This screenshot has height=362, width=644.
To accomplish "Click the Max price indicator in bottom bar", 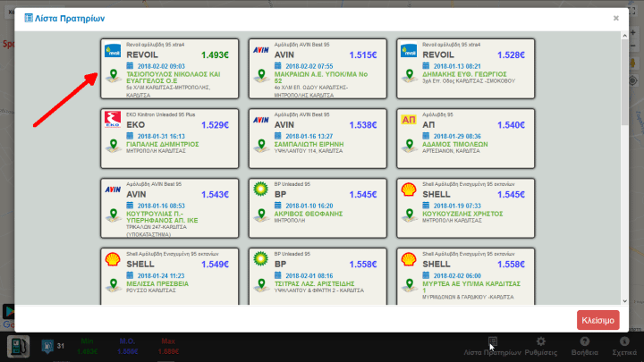I will 168,347.
